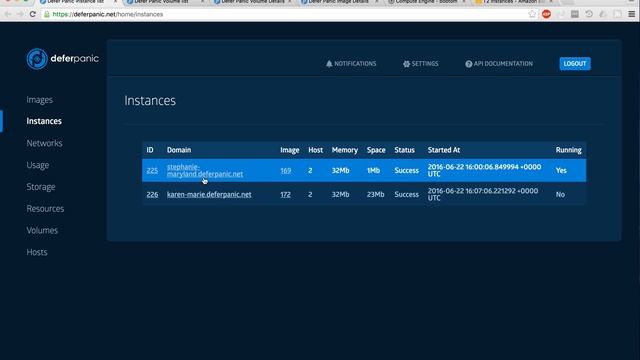
Task: Click the 2016-06-22 16:00:06 start time
Action: [484, 171]
